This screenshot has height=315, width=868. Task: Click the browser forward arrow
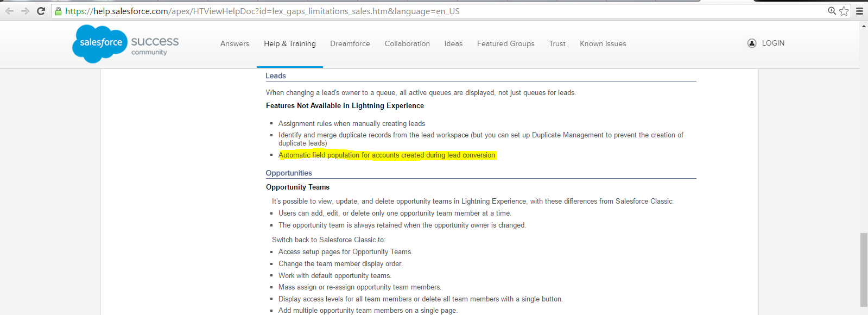[x=25, y=11]
